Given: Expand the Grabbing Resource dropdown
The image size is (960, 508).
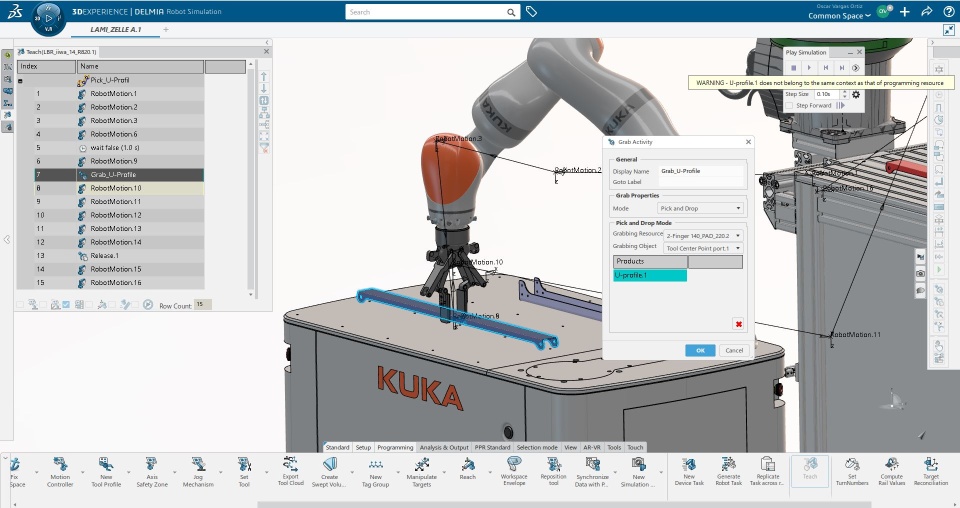Looking at the screenshot, I should 704,234.
